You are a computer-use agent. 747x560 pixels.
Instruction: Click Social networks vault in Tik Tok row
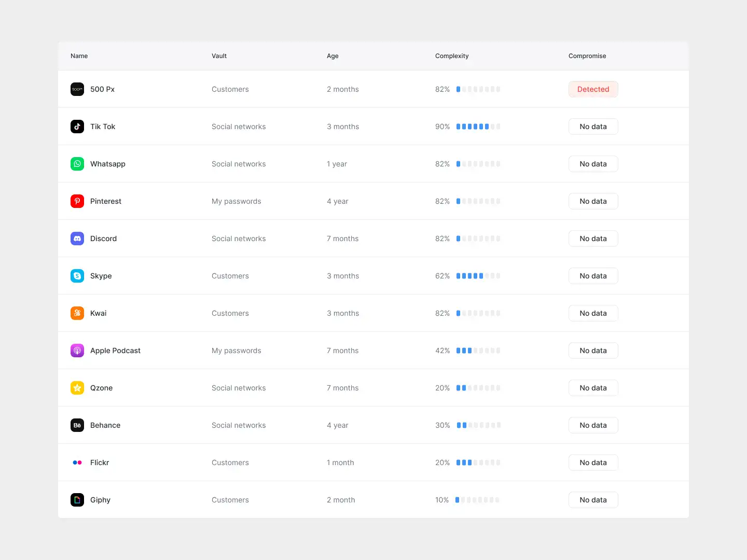(x=239, y=127)
